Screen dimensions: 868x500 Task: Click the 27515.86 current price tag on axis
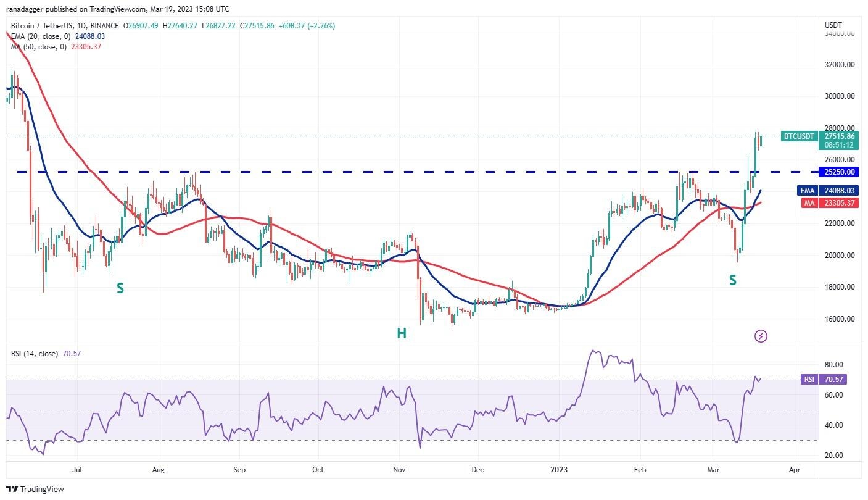838,136
